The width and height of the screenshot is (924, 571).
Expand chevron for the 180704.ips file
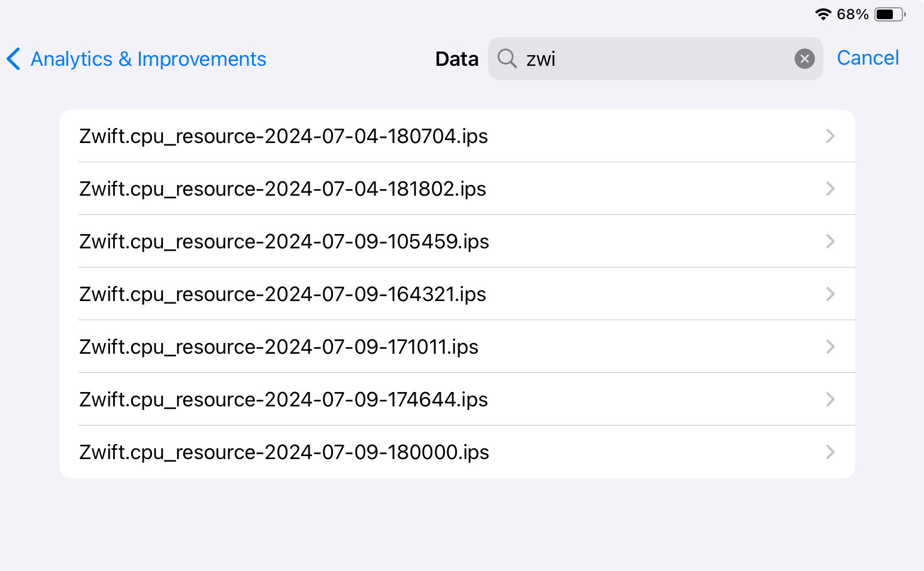tap(830, 136)
